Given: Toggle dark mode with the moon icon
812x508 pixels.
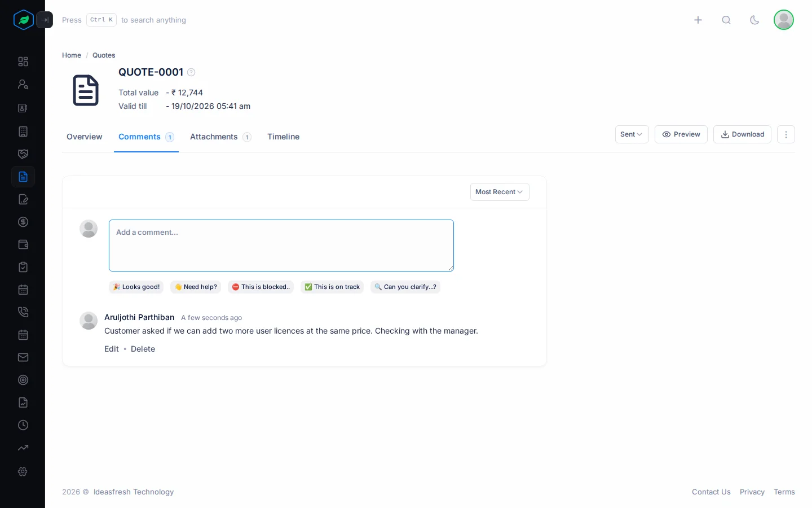Looking at the screenshot, I should coord(754,20).
